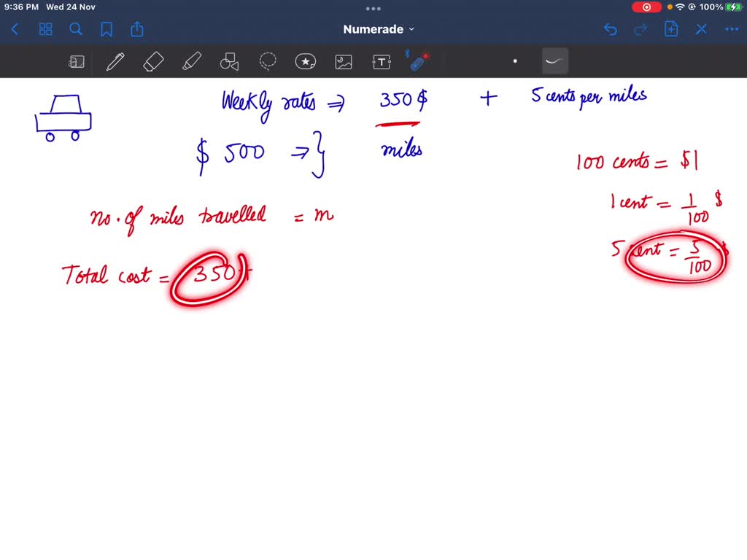Redo the last undone stroke

pos(640,29)
